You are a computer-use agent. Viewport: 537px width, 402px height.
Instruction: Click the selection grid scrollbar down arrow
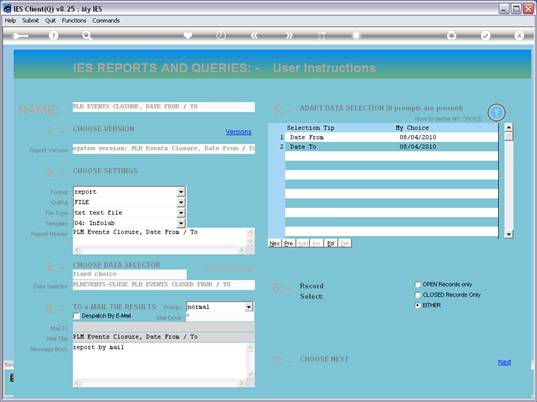509,235
